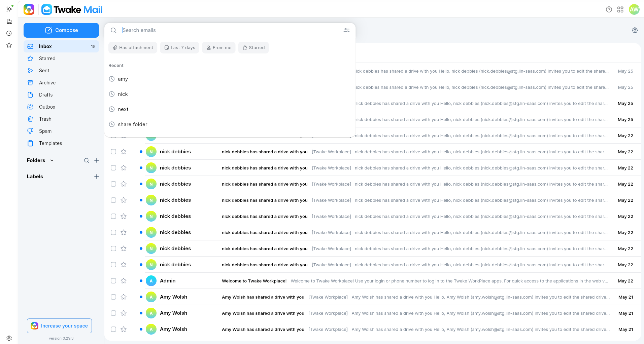Select recent search 'next'
Viewport: 644px width, 344px height.
pos(230,109)
